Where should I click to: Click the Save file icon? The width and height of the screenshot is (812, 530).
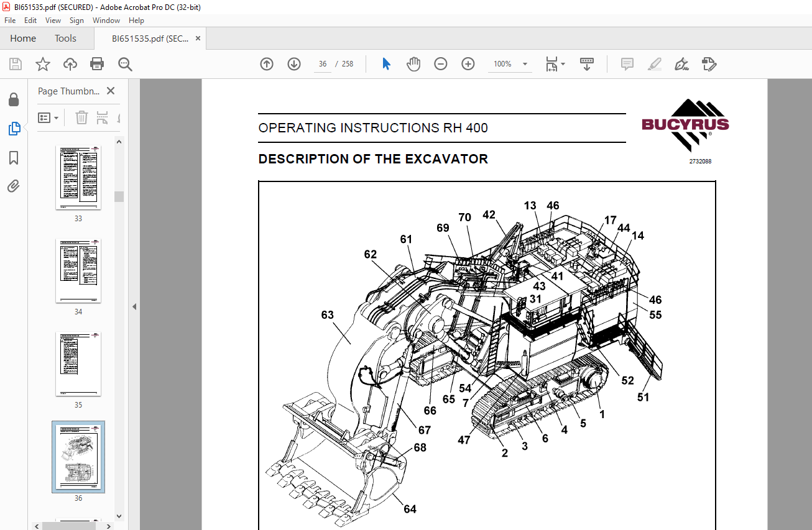16,64
